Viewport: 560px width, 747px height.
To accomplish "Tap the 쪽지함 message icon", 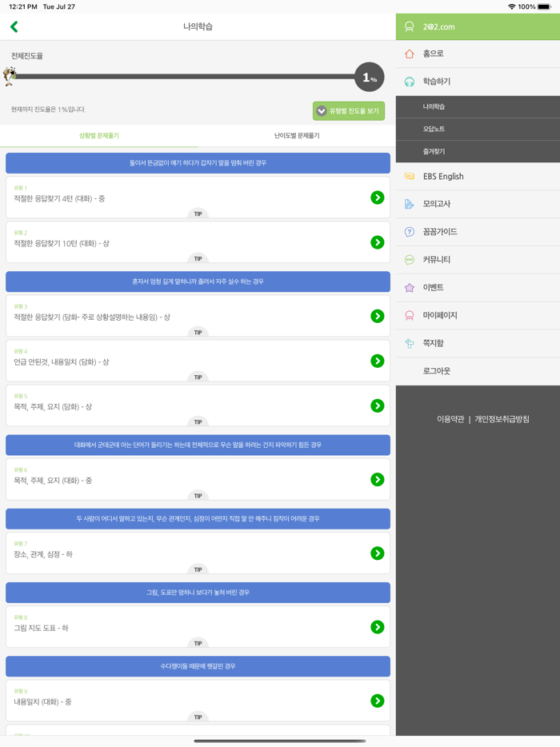I will [409, 343].
